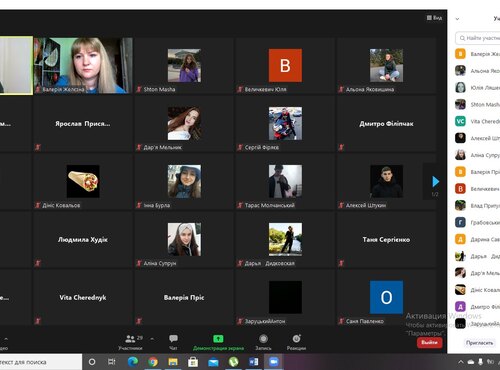Screen dimensions: 500x370
Task: Click the find participant search field
Action: 478,38
